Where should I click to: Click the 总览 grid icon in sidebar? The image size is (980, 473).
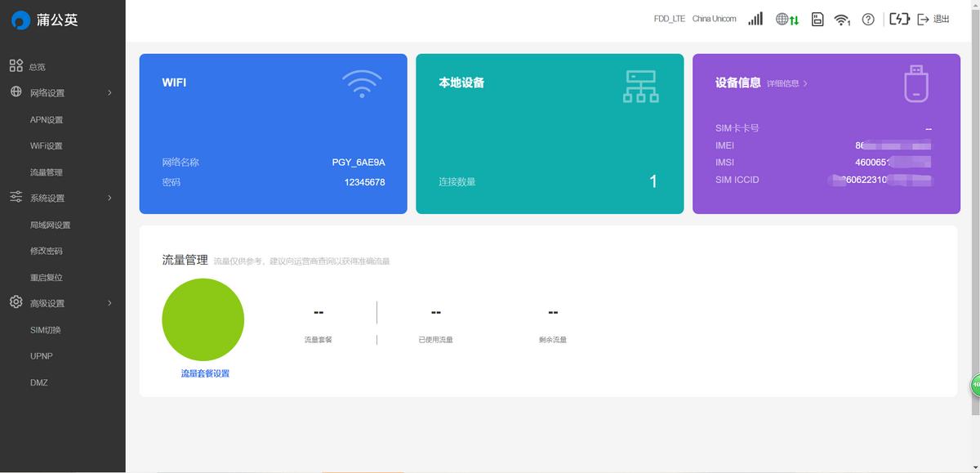coord(16,65)
